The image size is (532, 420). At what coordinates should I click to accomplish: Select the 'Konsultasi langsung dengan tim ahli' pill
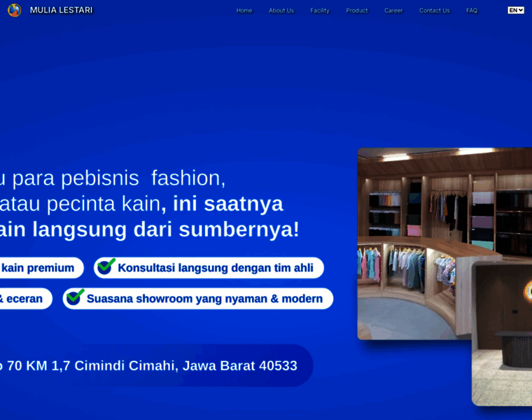pos(209,267)
